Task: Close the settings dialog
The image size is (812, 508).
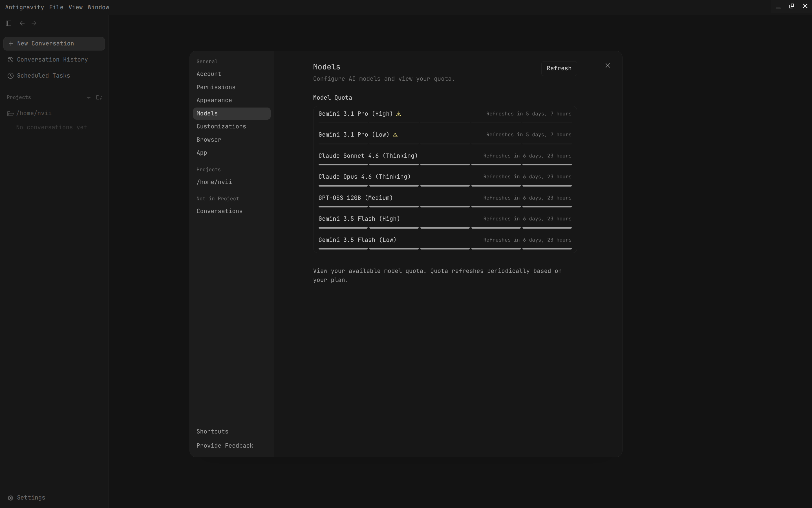Action: click(608, 65)
